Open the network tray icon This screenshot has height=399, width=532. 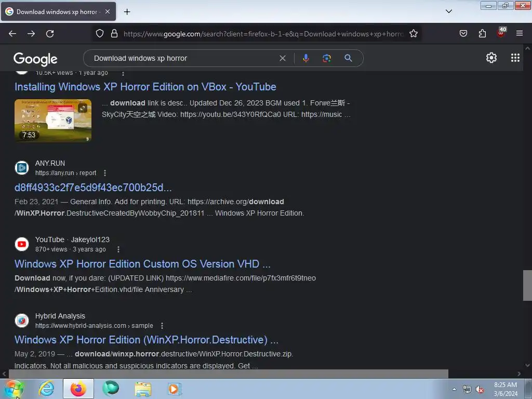[x=467, y=389]
